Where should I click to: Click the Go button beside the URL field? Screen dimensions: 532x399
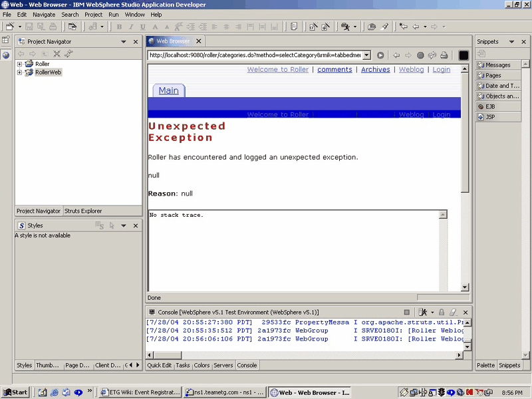point(380,55)
